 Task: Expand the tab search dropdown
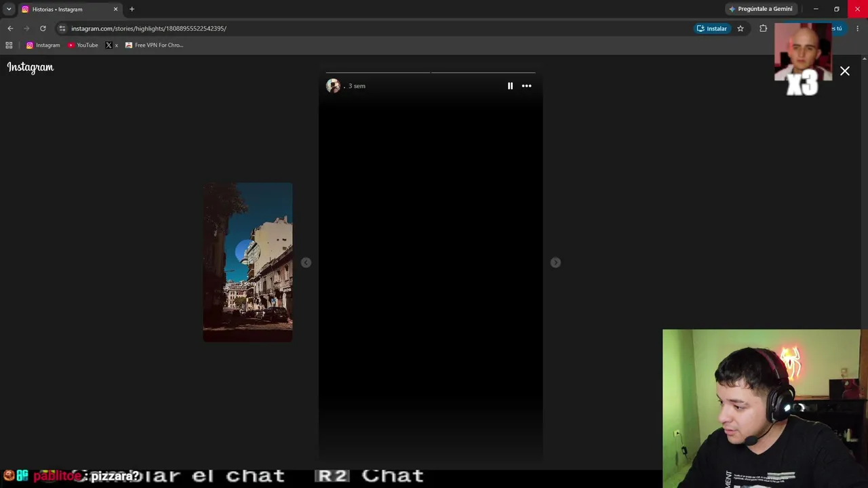coord(9,9)
